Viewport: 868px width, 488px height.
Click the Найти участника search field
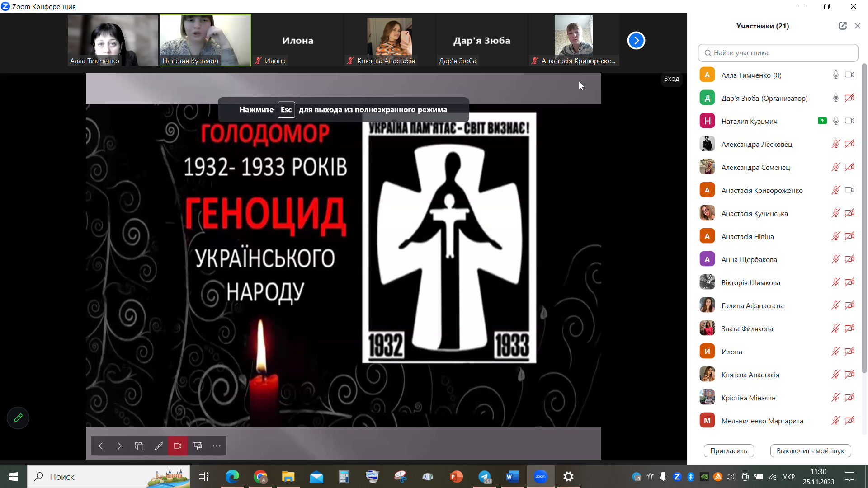778,53
